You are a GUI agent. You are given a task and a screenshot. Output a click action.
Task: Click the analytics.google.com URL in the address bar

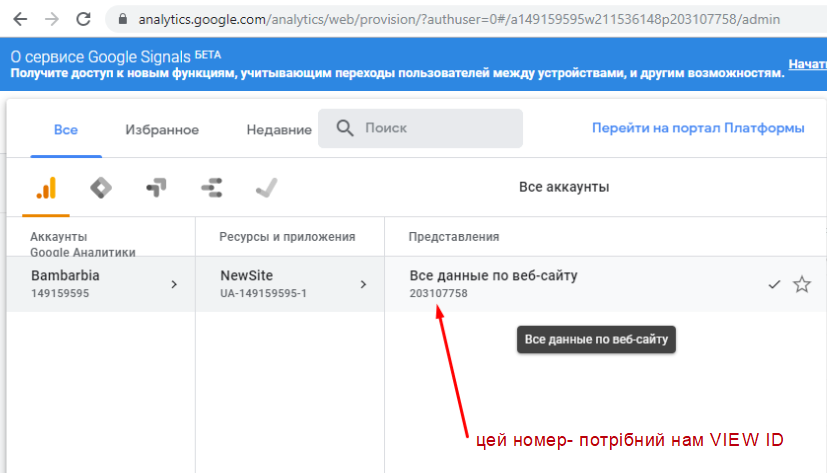459,20
